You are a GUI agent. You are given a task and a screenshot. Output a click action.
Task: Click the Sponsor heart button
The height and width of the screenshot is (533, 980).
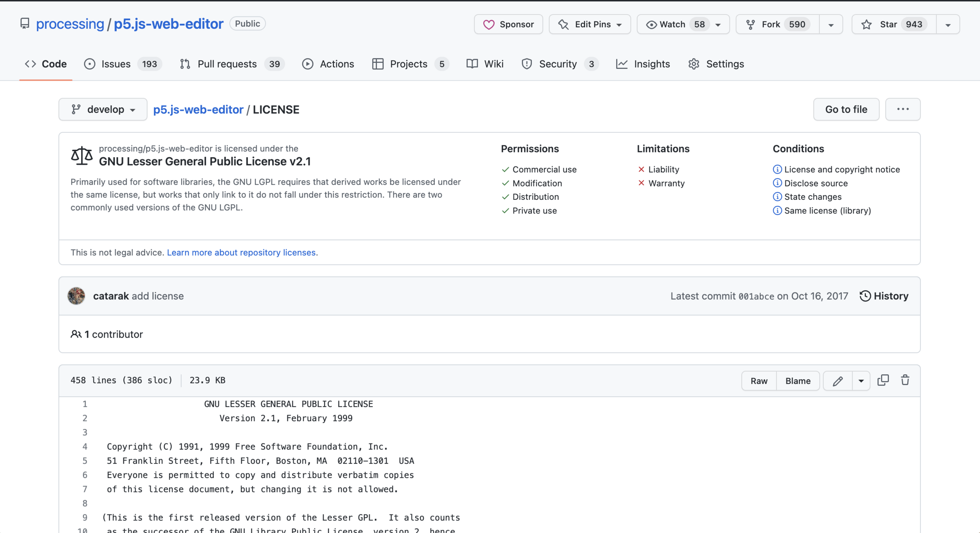508,24
